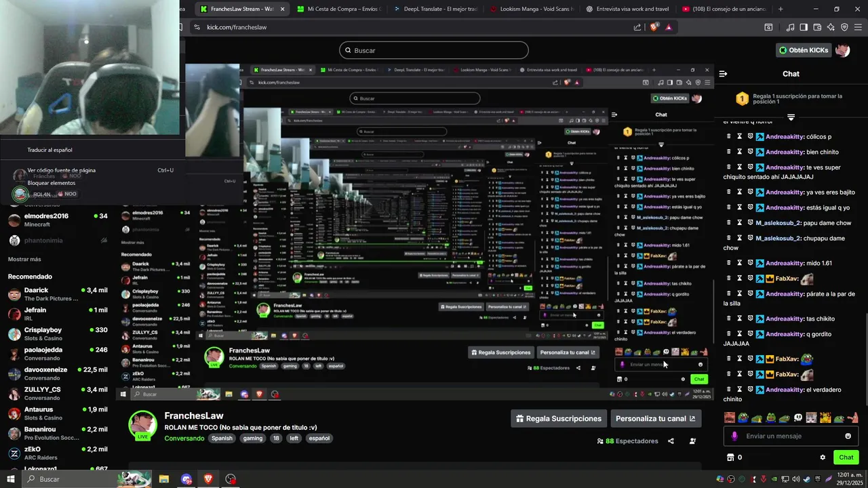Click M_aslekosub_2 in 'papu dame chow' message
868x488 pixels.
click(x=778, y=223)
